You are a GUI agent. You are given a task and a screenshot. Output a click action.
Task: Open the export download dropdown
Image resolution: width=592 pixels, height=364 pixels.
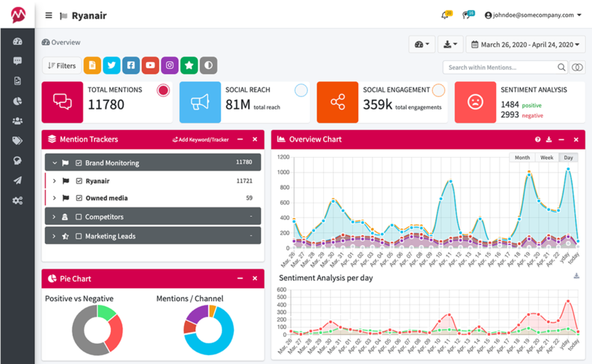pos(450,44)
